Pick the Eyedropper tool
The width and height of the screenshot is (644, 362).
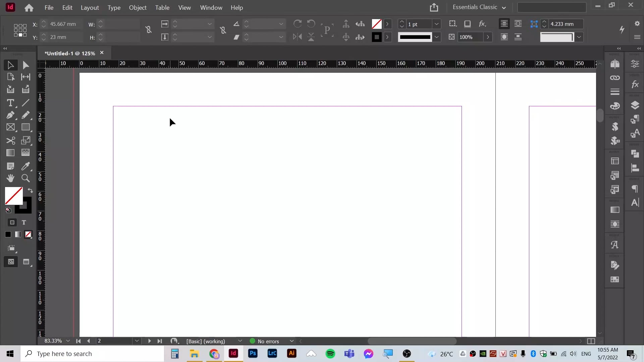pos(25,166)
